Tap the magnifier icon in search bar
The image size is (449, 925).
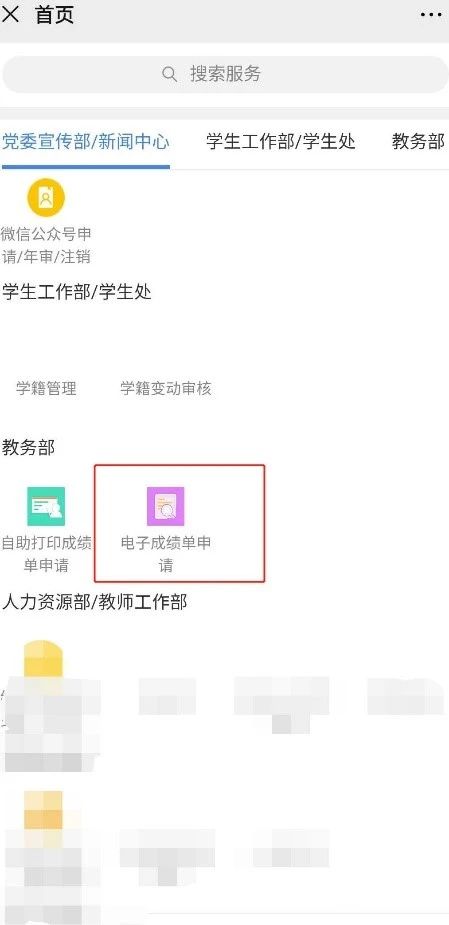(169, 74)
